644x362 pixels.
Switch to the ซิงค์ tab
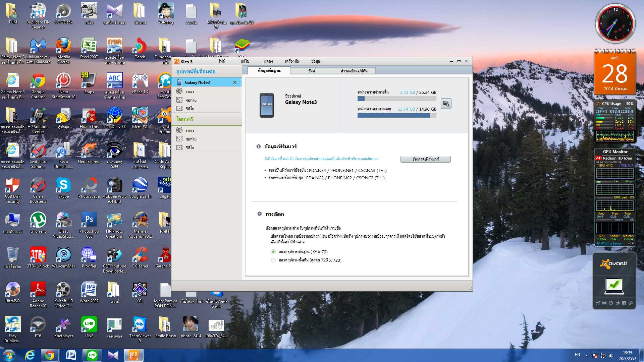(312, 71)
